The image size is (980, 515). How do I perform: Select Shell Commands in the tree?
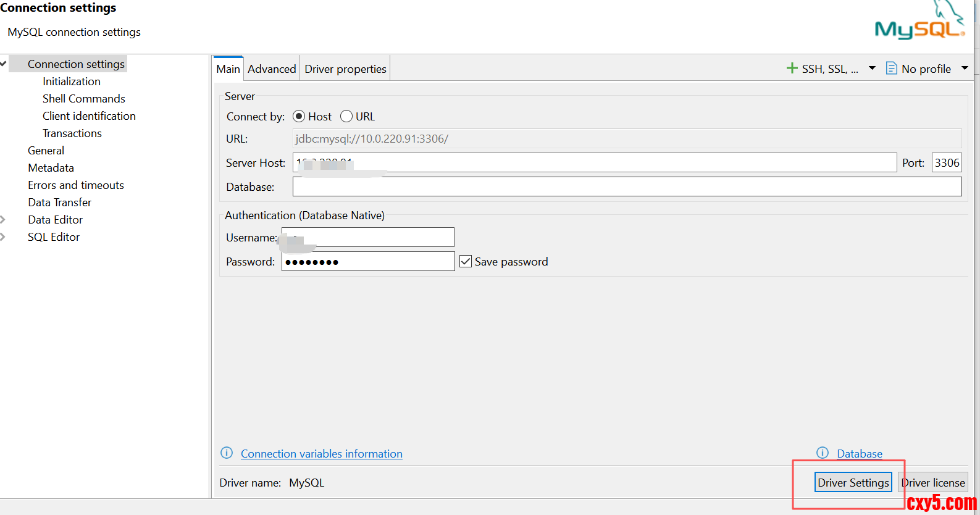[x=84, y=98]
